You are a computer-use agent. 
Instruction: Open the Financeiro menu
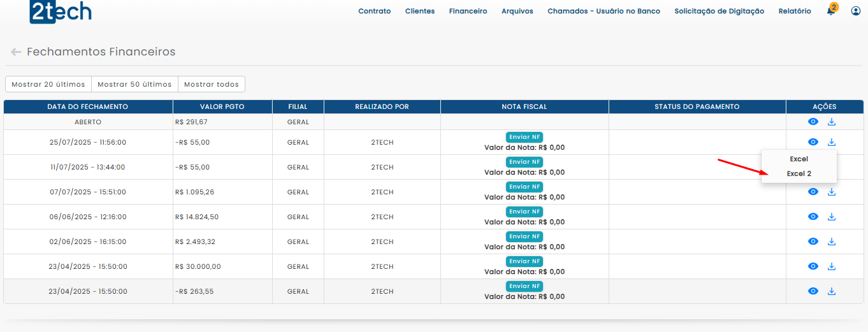point(468,11)
